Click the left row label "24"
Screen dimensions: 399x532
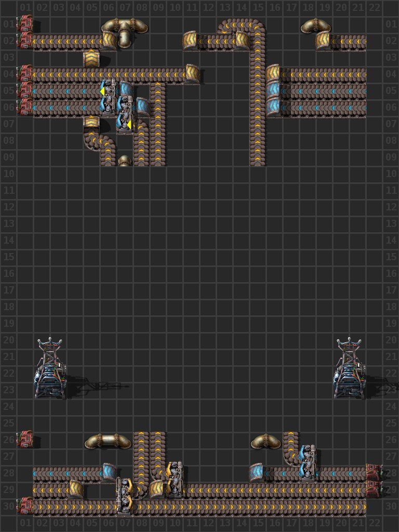[x=8, y=406]
